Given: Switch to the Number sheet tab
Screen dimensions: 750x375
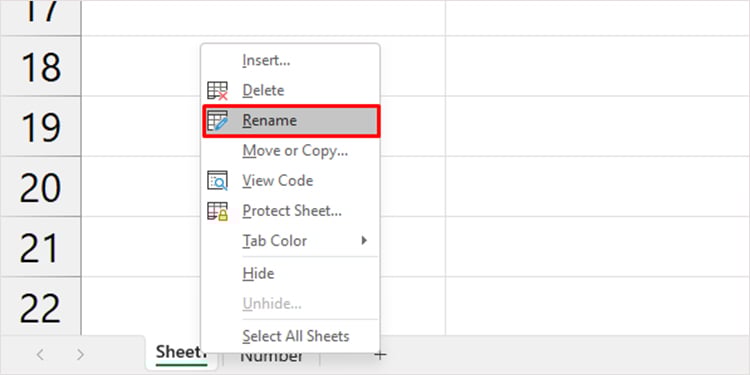Looking at the screenshot, I should coord(271,356).
